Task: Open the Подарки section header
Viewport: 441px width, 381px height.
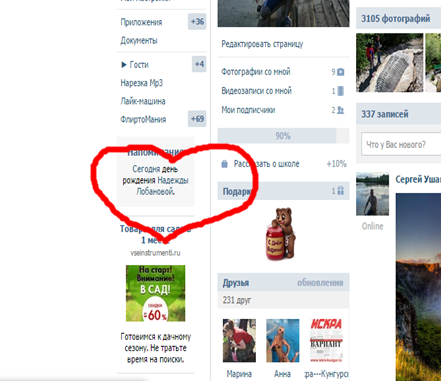Action: pos(283,191)
